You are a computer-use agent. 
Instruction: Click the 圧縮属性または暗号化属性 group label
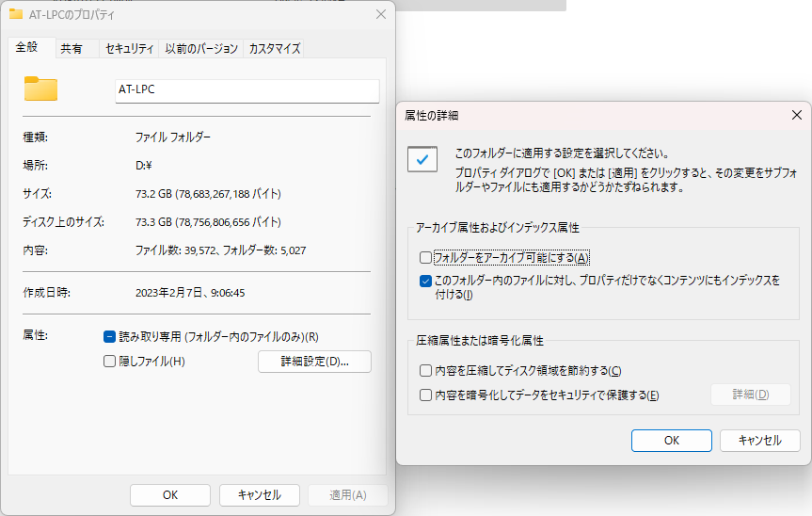click(480, 340)
